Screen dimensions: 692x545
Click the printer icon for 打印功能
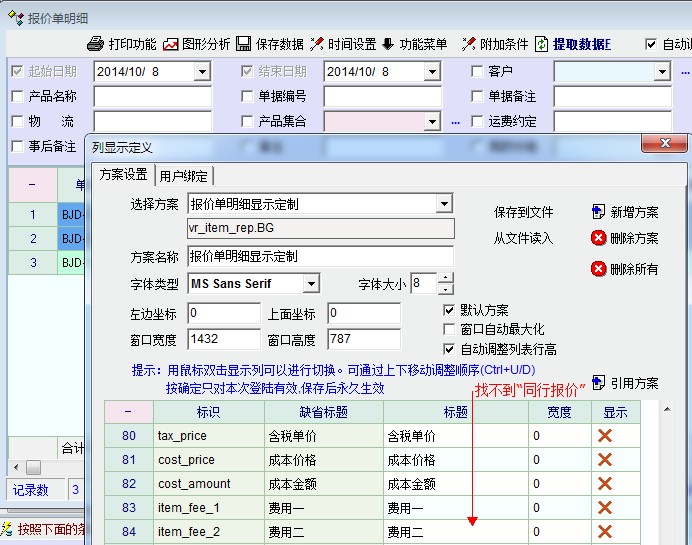tap(96, 44)
